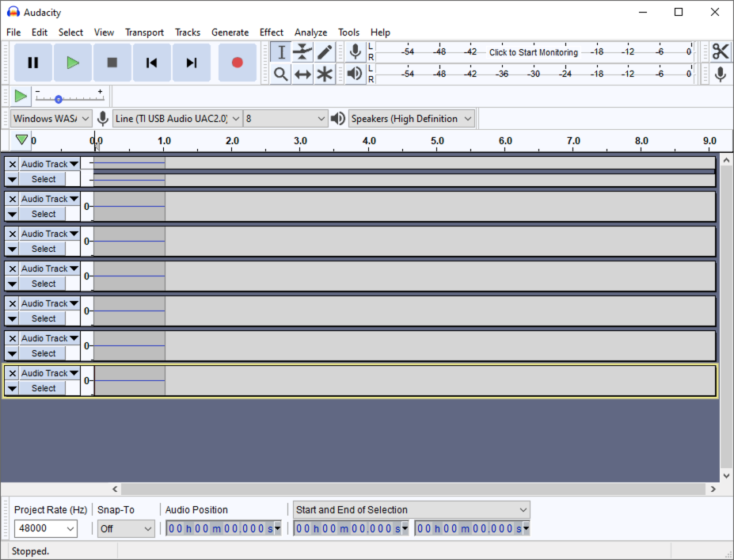Open first track's Audio Track name menu

(x=50, y=164)
